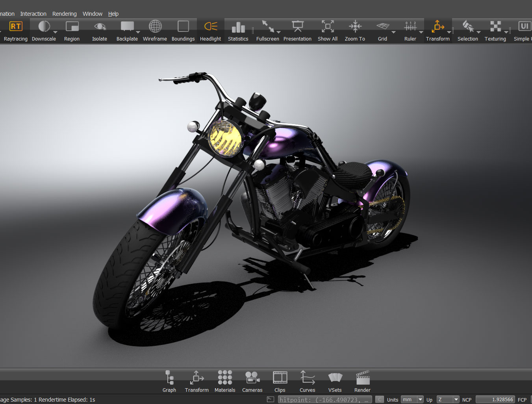Click the NCP value field
This screenshot has width=532, height=404.
point(495,400)
